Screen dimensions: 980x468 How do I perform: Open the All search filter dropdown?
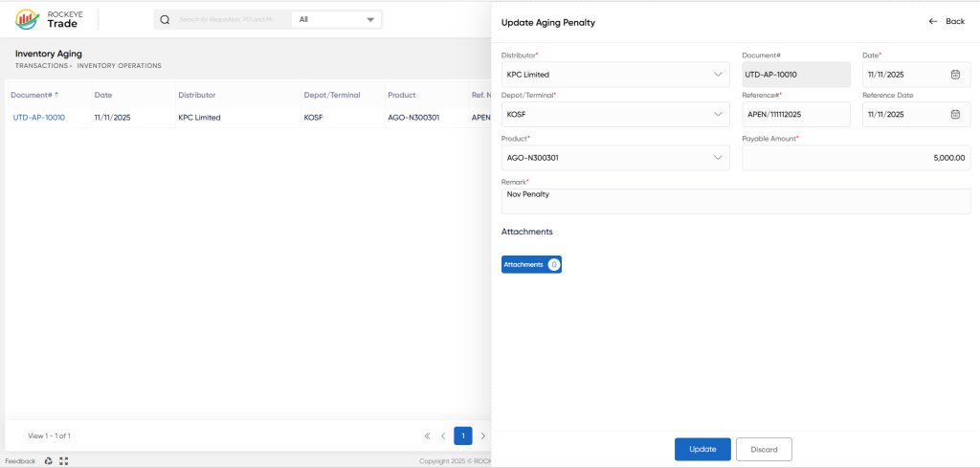coord(337,19)
